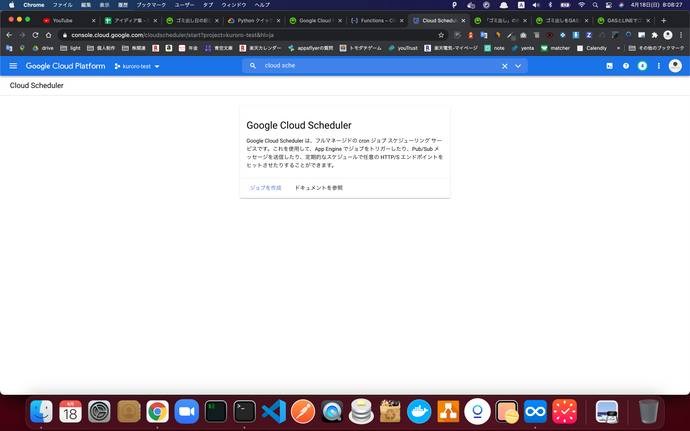Activate Cloud Shell icon in GCP header
This screenshot has width=690, height=431.
click(609, 66)
